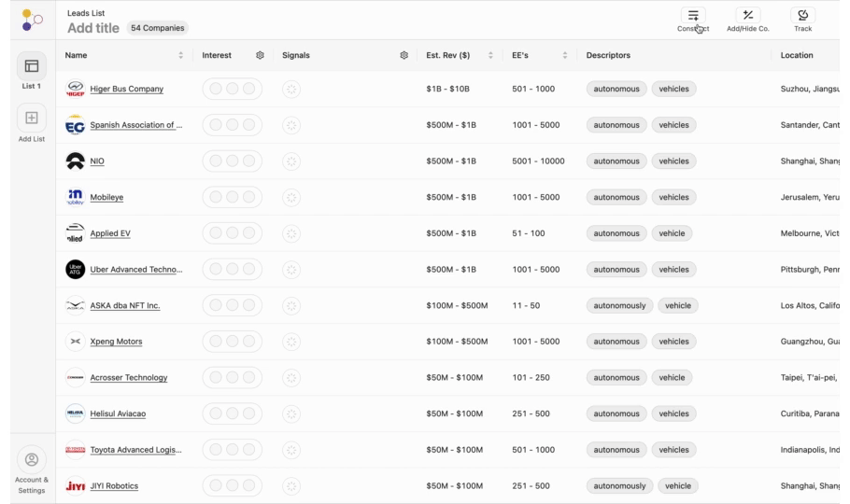Click the Signals column header label
Viewport: 850px width, 504px height.
click(x=296, y=55)
